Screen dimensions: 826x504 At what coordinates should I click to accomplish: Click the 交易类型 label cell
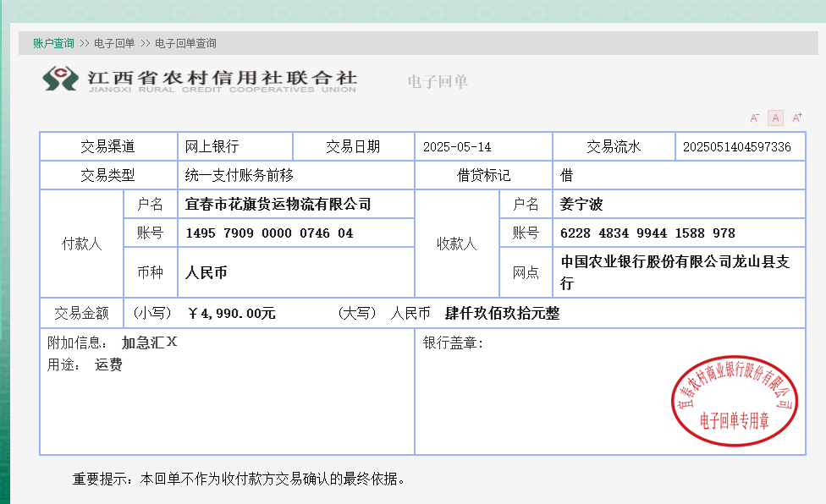[x=108, y=175]
